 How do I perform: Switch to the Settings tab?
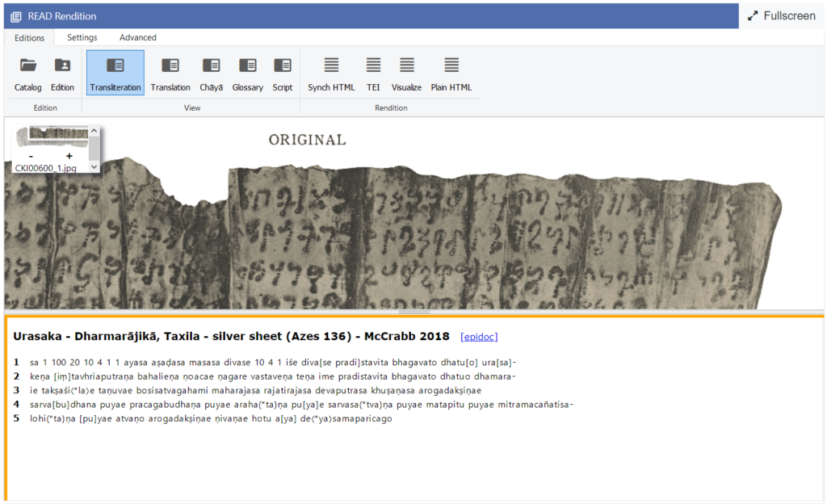(82, 37)
